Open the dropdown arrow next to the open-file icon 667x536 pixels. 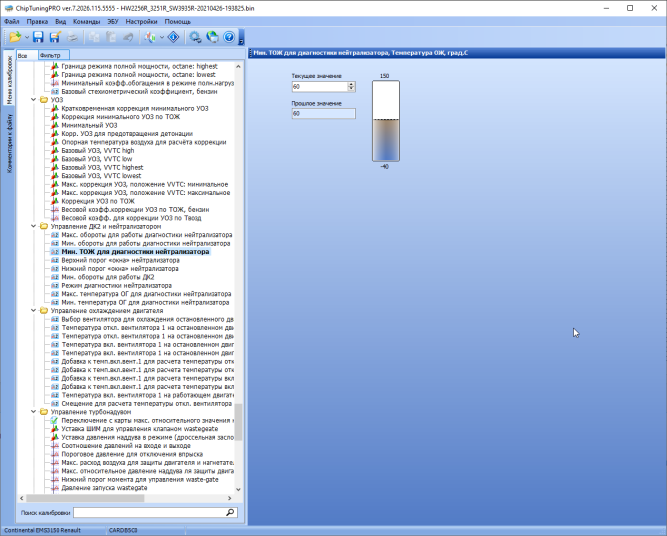click(x=26, y=37)
